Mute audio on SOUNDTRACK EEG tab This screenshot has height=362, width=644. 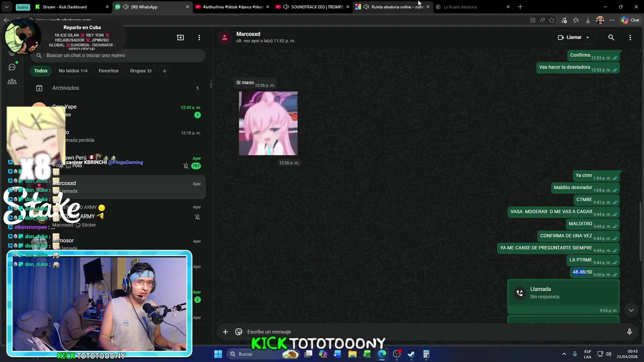(286, 7)
